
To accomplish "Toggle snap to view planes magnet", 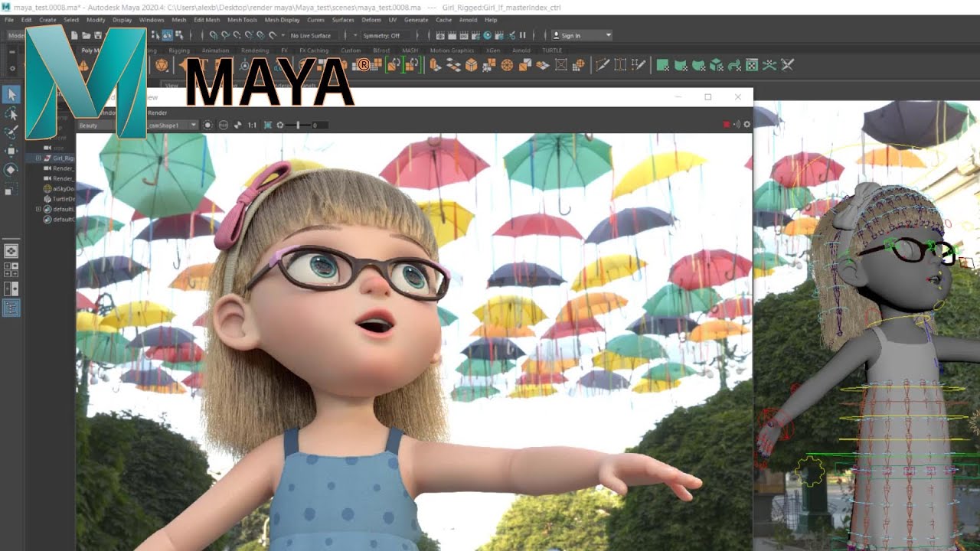I will [260, 35].
